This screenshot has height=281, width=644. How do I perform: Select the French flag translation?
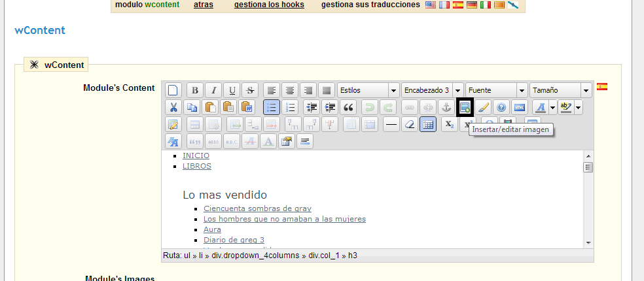point(444,5)
